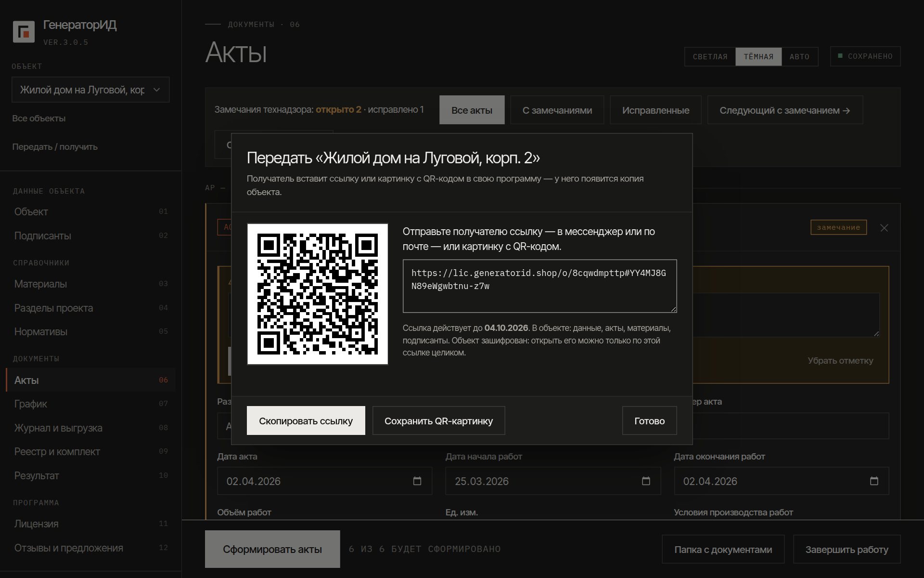Close the замечание card with X
The width and height of the screenshot is (924, 578).
click(884, 228)
